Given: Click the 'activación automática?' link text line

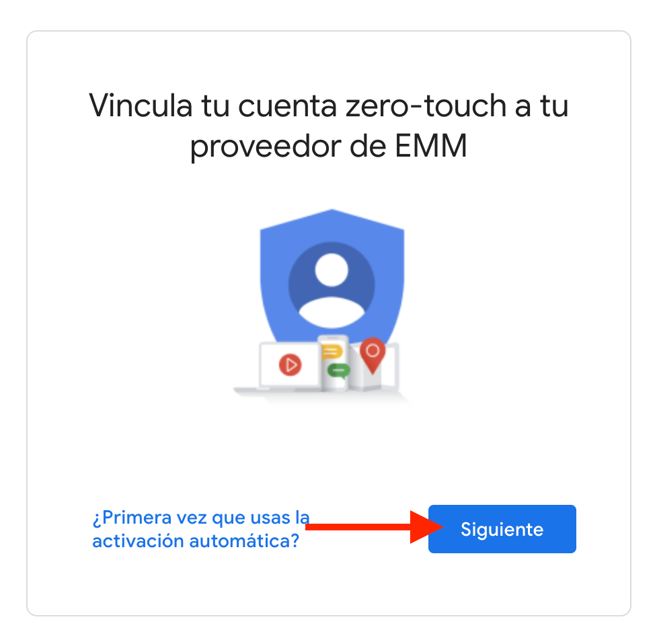Looking at the screenshot, I should (x=196, y=541).
